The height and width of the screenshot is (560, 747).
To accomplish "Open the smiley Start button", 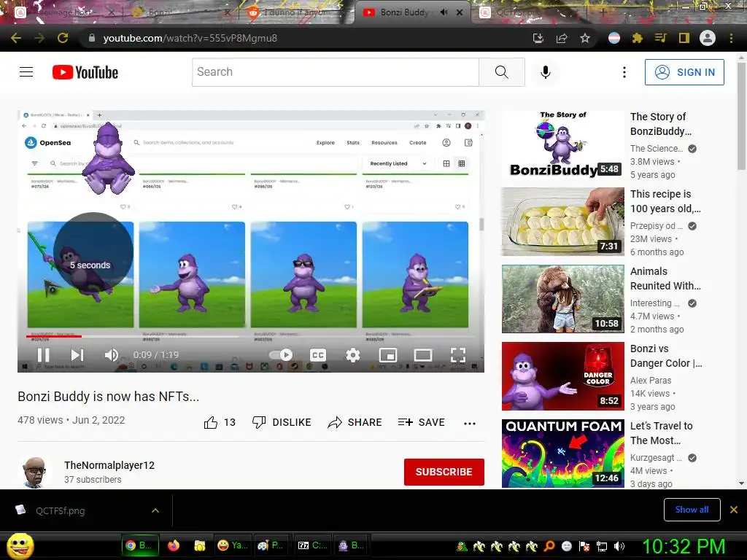I will pyautogui.click(x=20, y=545).
